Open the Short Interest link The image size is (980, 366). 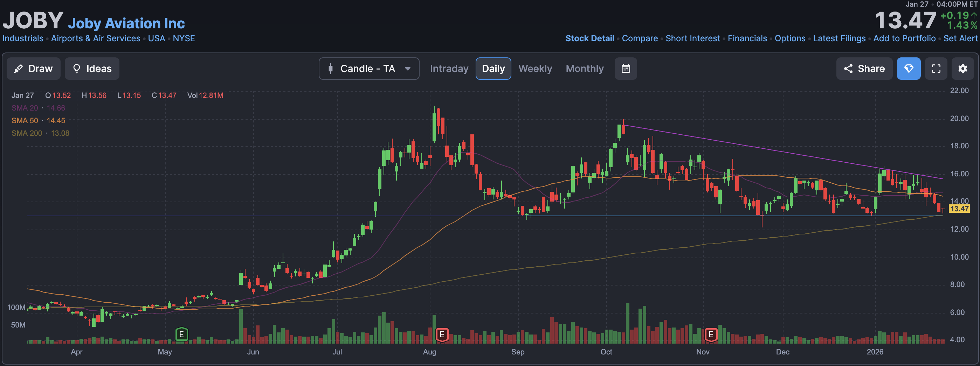(692, 38)
